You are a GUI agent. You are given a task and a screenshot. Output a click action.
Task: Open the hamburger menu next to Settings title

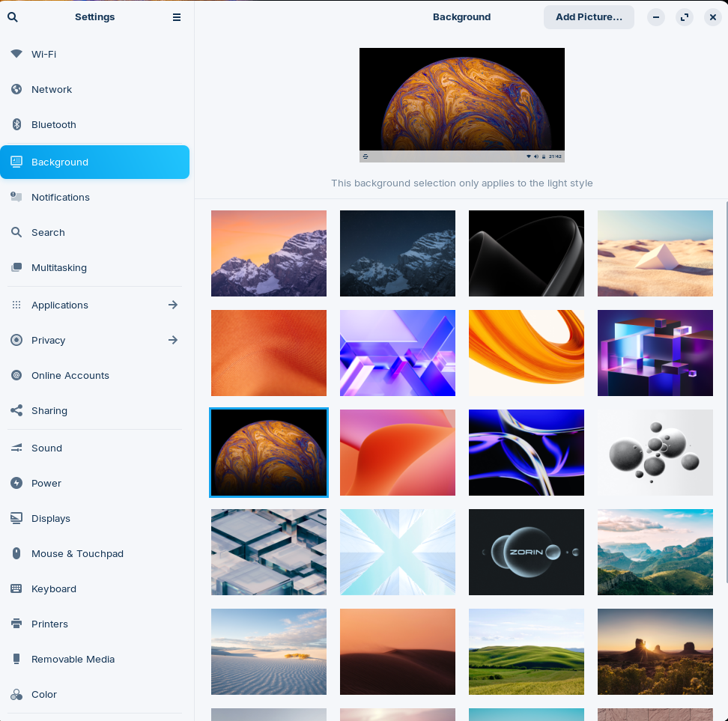pyautogui.click(x=177, y=17)
